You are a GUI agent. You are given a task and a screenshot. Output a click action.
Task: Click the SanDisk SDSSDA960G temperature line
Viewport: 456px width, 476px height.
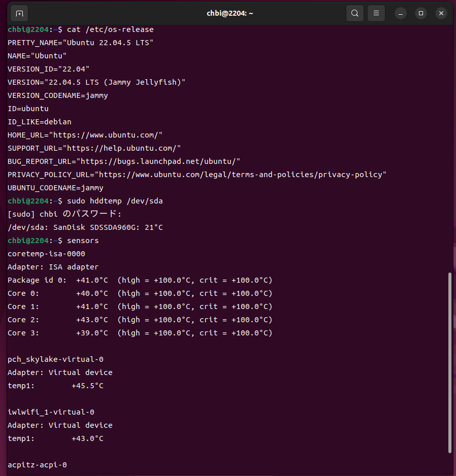(x=85, y=227)
